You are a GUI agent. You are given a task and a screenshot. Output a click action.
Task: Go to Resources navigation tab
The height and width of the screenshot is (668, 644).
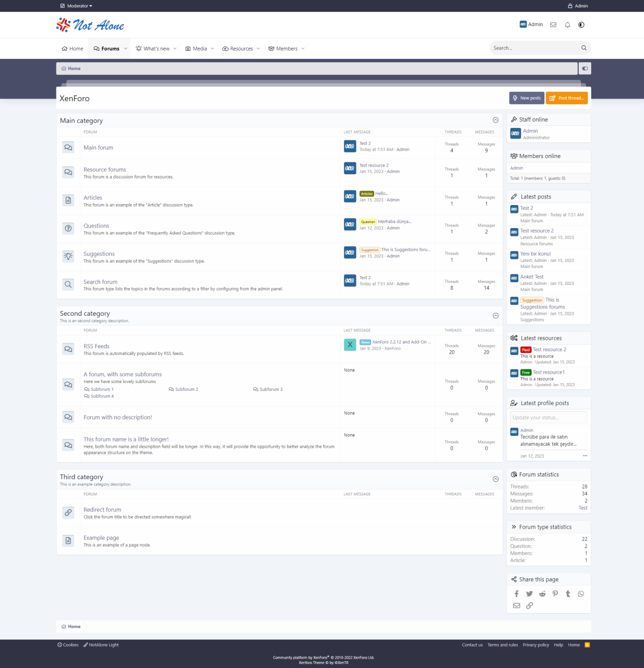tap(237, 49)
